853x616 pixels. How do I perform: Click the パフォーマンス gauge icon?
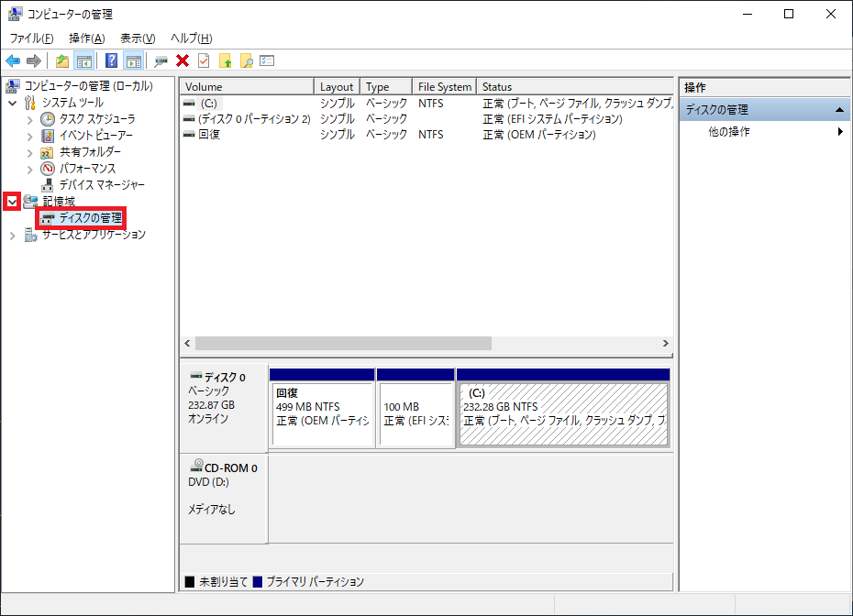pos(48,169)
